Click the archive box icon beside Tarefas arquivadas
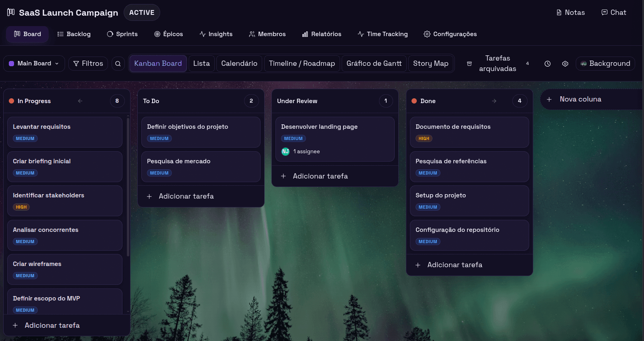The height and width of the screenshot is (341, 644). (x=469, y=63)
